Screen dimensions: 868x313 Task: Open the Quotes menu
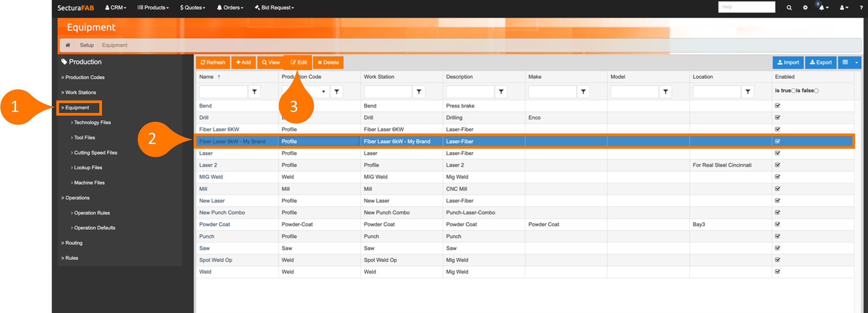pyautogui.click(x=193, y=8)
